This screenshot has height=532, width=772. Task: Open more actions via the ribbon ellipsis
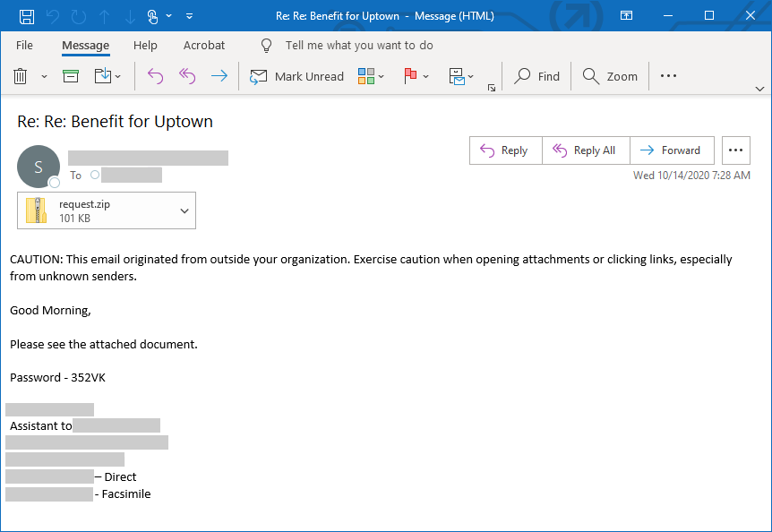667,76
